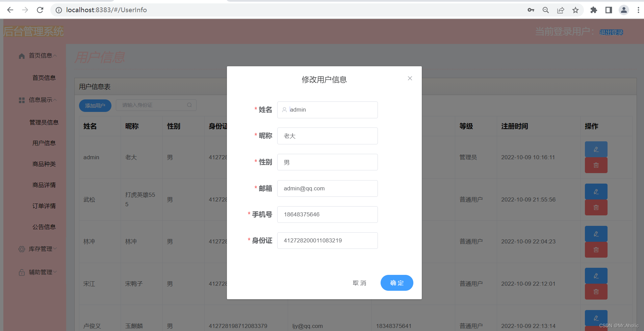Screen dimensions: 644x331
Task: Expand the 辅助管理 submenu
Action: (41, 272)
